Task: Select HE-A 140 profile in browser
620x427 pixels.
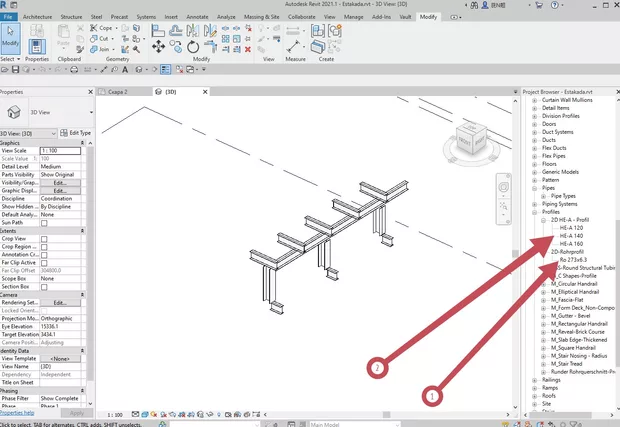Action: (571, 235)
